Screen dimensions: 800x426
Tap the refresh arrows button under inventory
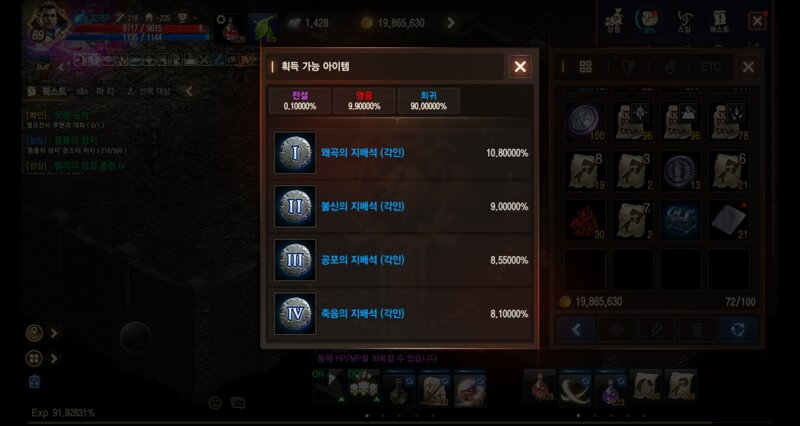pos(738,330)
